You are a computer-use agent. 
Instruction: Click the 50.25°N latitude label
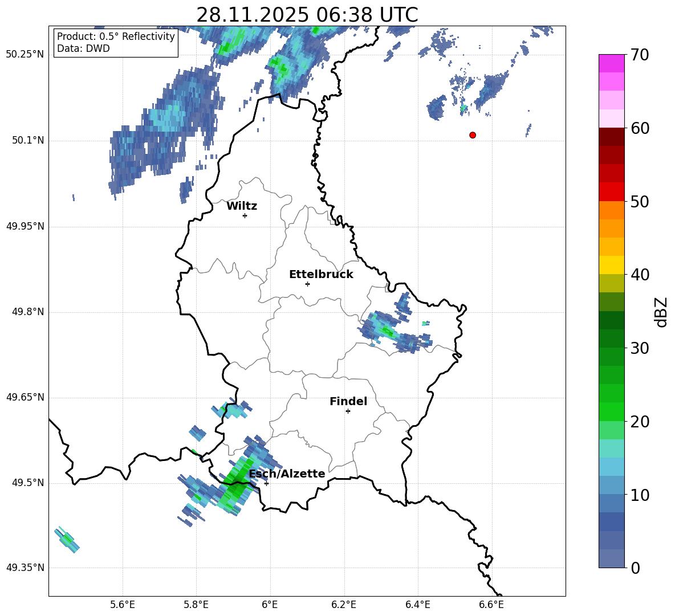tap(25, 55)
